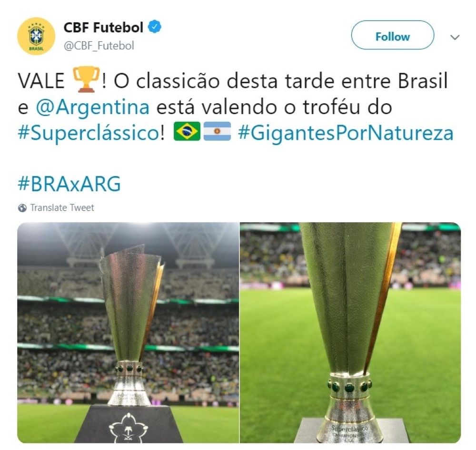Open the #Superclássico hashtag

tap(89, 133)
